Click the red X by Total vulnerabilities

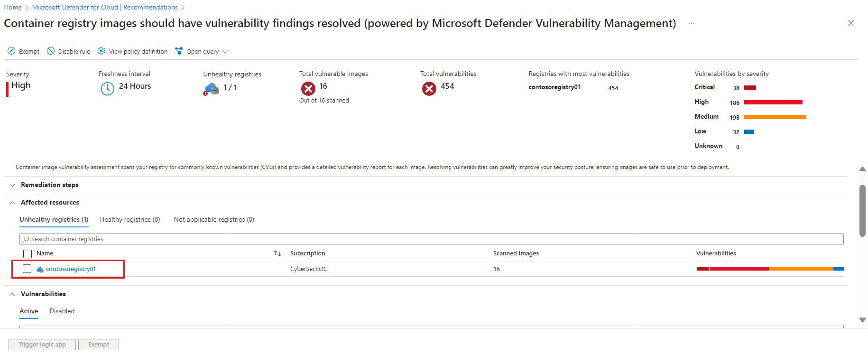429,89
